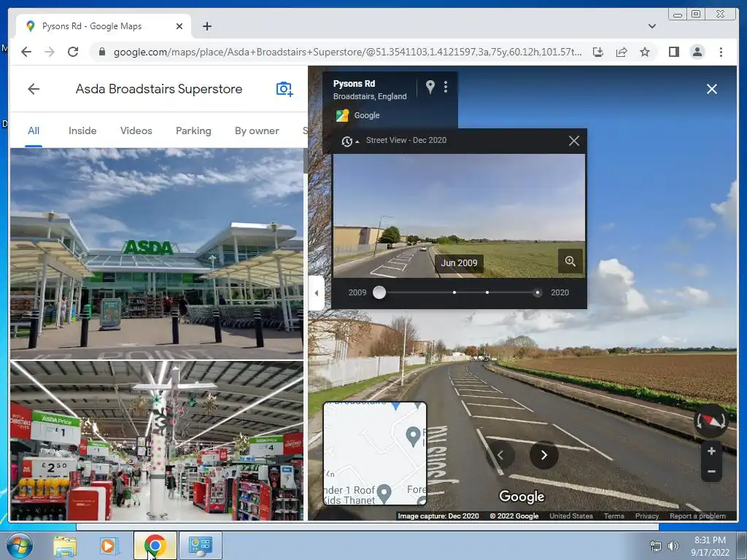Open Chrome profile avatar
Image resolution: width=747 pixels, height=560 pixels.
[x=697, y=52]
